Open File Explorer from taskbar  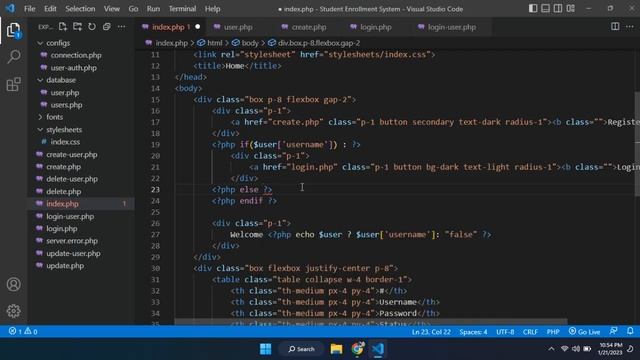pyautogui.click(x=336, y=349)
